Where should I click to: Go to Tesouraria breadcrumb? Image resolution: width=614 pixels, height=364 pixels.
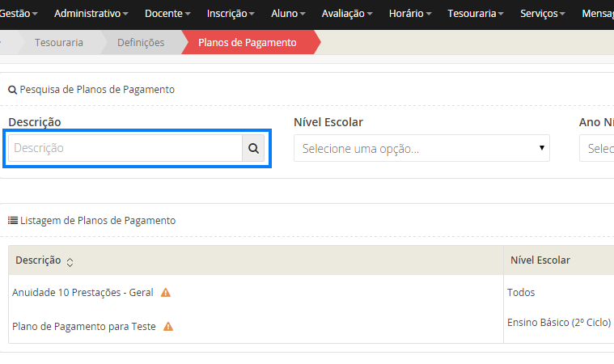click(58, 42)
